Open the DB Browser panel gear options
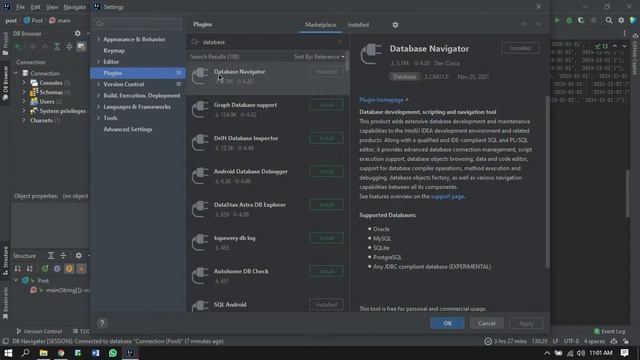 coord(78,33)
